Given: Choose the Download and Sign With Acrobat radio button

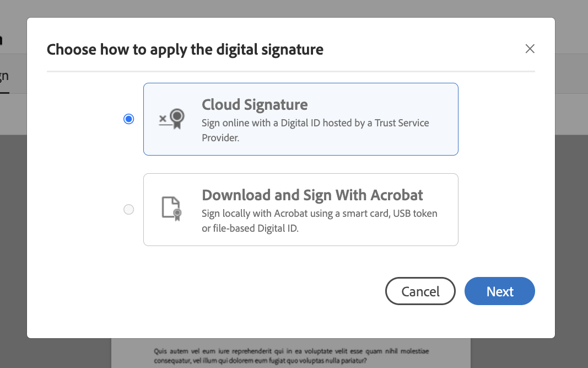Looking at the screenshot, I should tap(128, 209).
